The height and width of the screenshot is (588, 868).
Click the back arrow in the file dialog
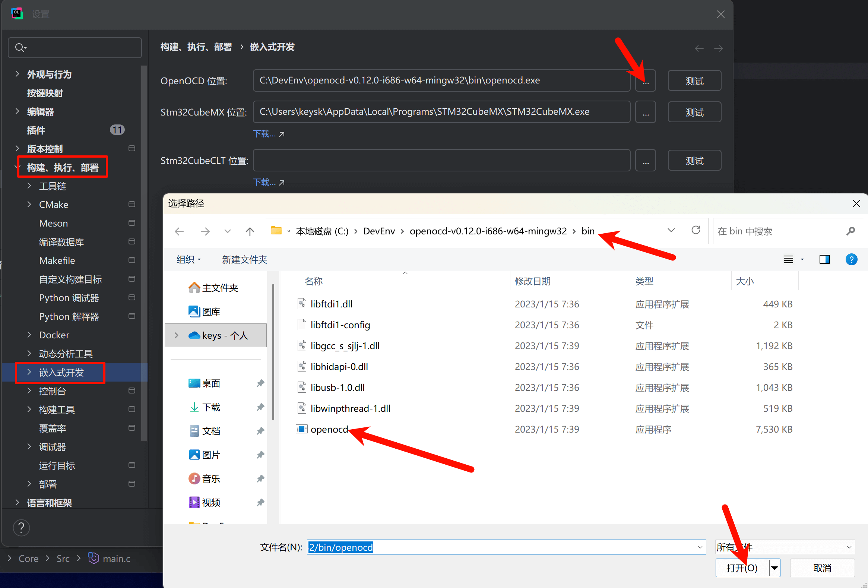click(179, 231)
